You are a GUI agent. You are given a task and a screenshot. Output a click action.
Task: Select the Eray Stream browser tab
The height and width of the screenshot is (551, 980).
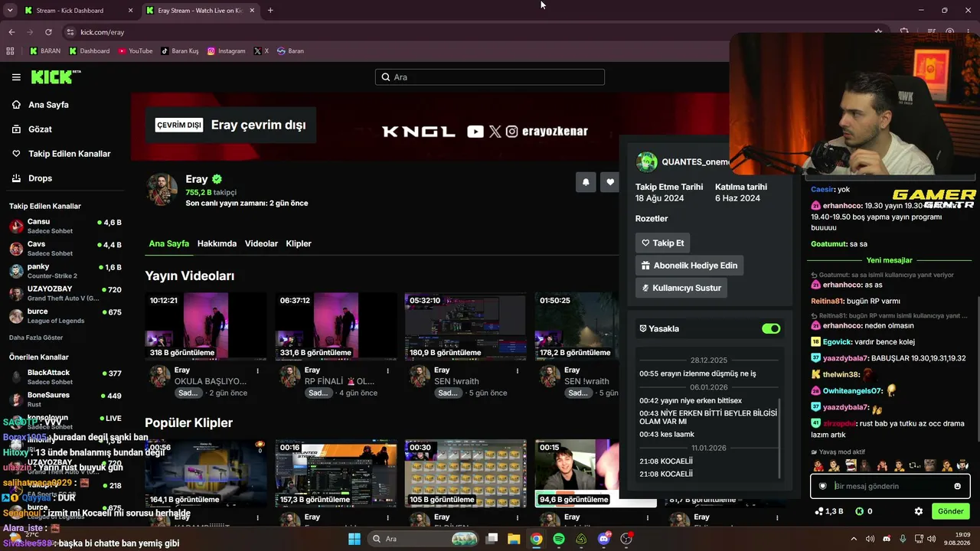200,11
